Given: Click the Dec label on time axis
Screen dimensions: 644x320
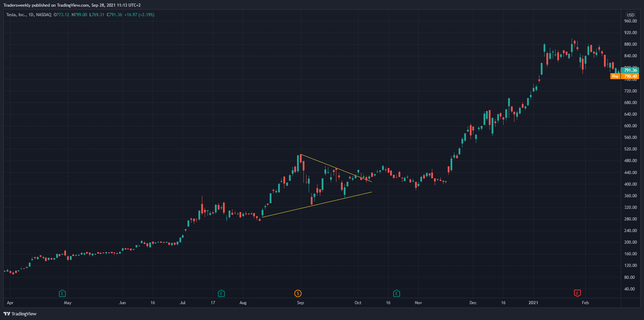Looking at the screenshot, I should click(473, 303).
